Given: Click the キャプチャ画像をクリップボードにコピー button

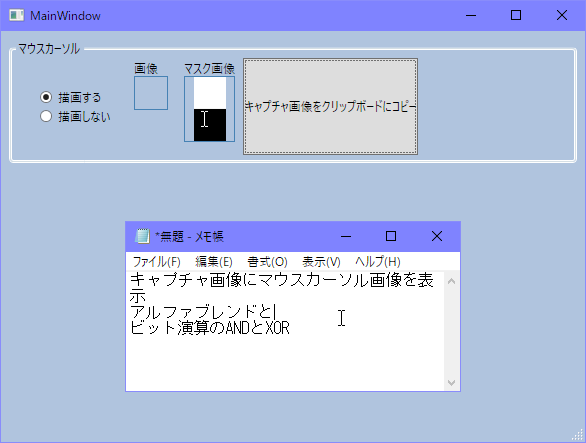Looking at the screenshot, I should tap(330, 107).
